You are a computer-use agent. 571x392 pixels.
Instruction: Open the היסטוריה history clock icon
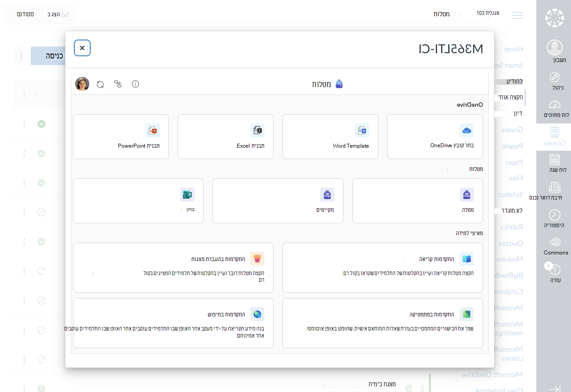(x=554, y=214)
